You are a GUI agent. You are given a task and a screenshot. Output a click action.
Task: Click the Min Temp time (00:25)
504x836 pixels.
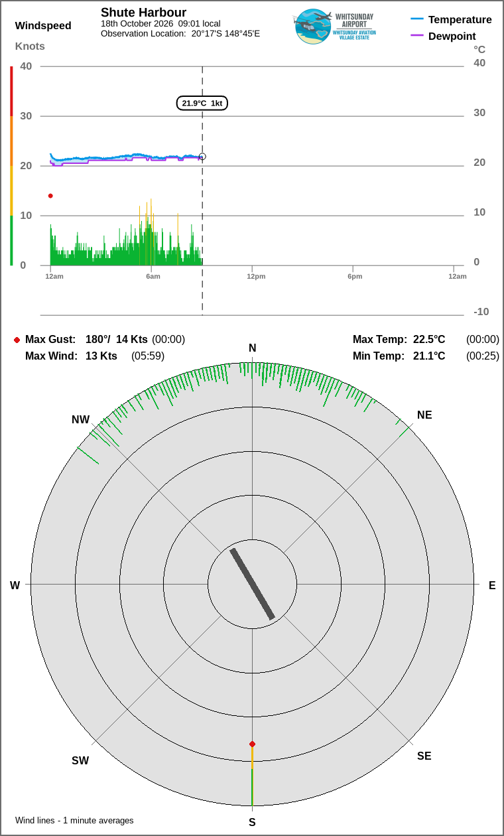(x=483, y=356)
